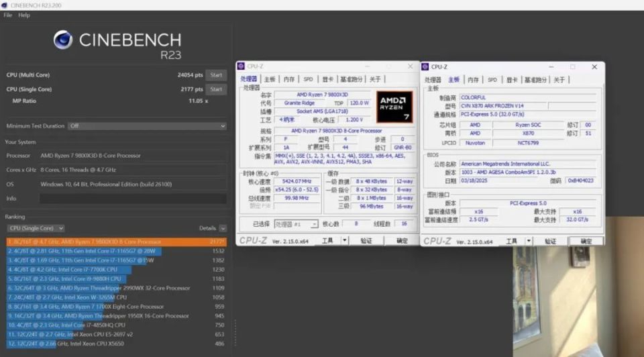Expand the ranking Details dropdown

click(x=223, y=228)
